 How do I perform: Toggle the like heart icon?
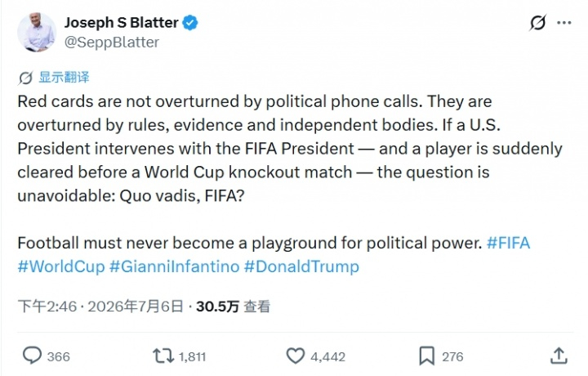click(x=296, y=356)
